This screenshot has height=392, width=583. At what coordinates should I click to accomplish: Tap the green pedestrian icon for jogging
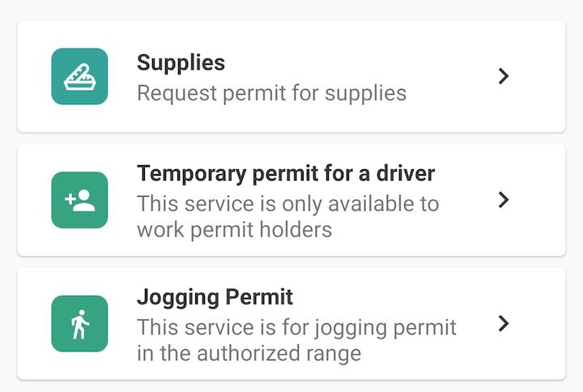pos(79,324)
